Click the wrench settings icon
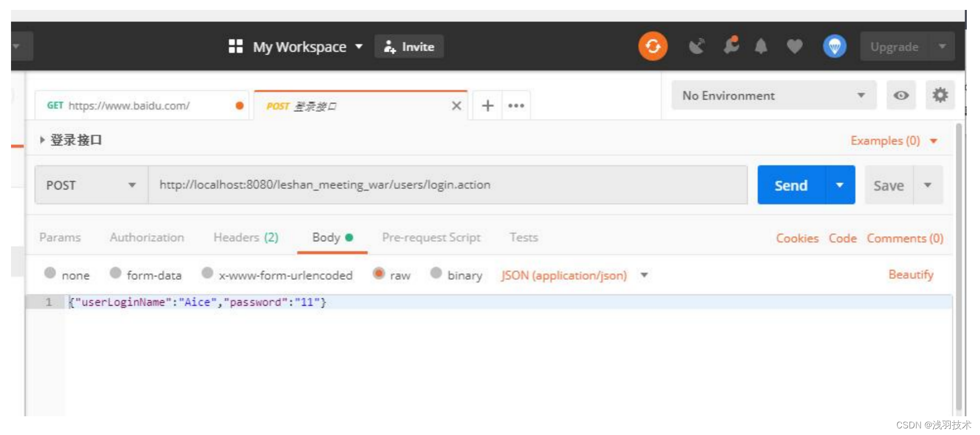 tap(731, 45)
